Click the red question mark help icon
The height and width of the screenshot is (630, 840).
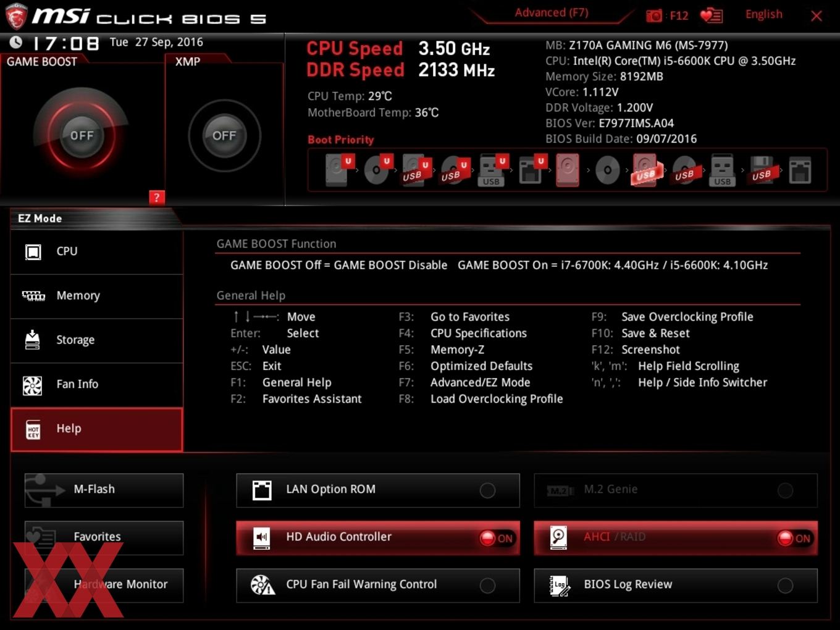tap(157, 198)
